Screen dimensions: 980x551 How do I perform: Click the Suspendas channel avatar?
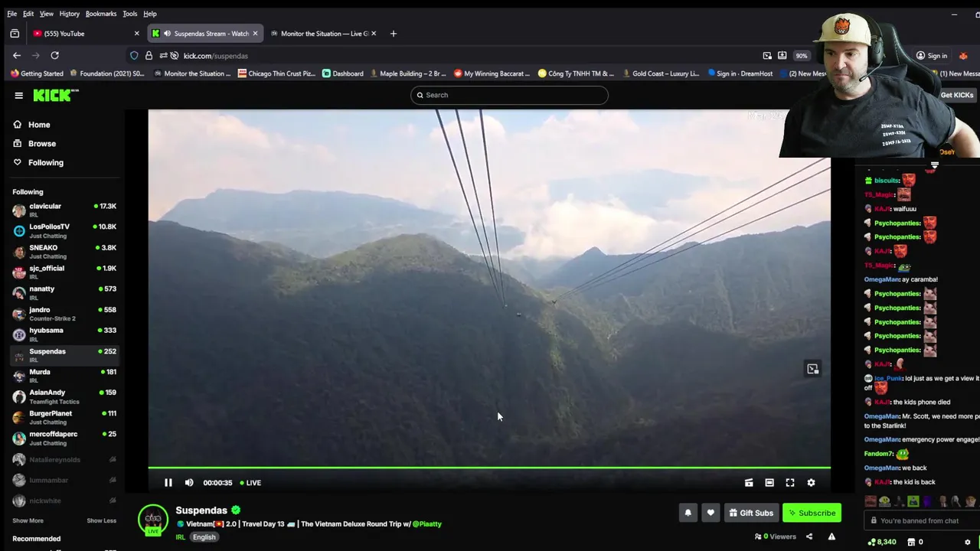click(153, 519)
